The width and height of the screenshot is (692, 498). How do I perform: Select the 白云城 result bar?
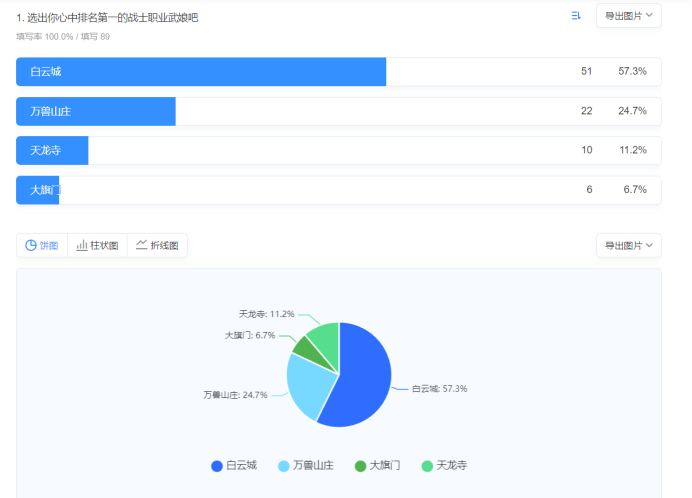coord(338,72)
